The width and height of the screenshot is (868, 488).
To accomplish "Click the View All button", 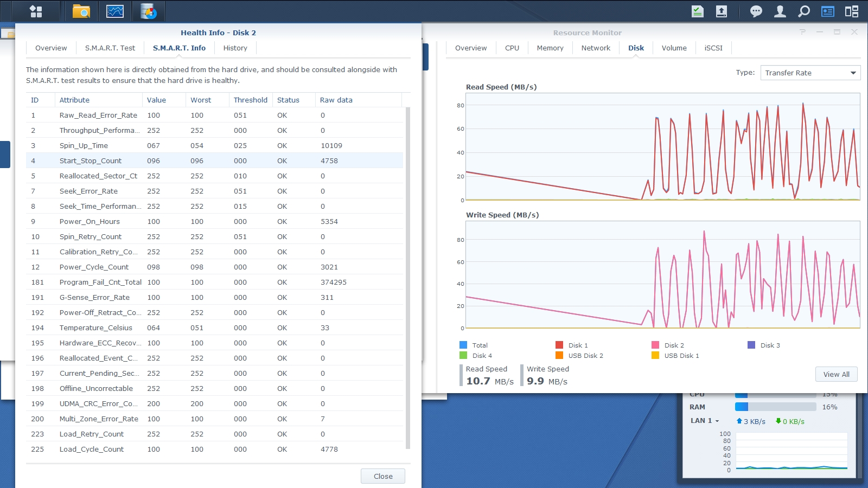I will click(836, 374).
